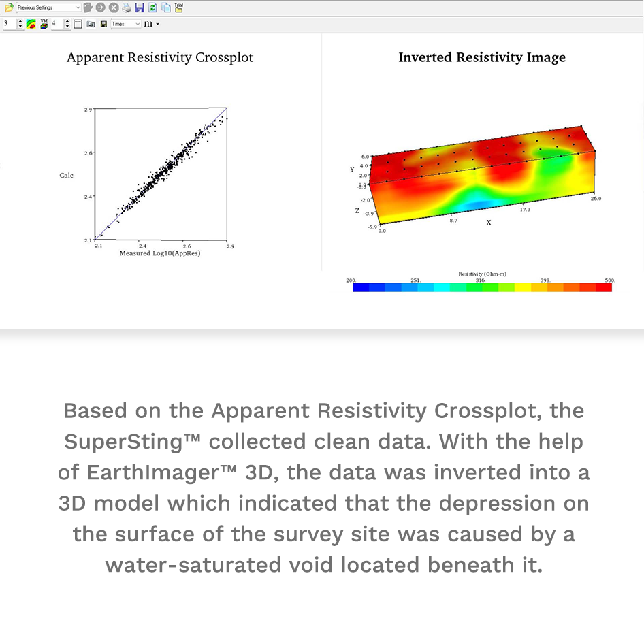Click the copy pages icon

click(x=166, y=7)
